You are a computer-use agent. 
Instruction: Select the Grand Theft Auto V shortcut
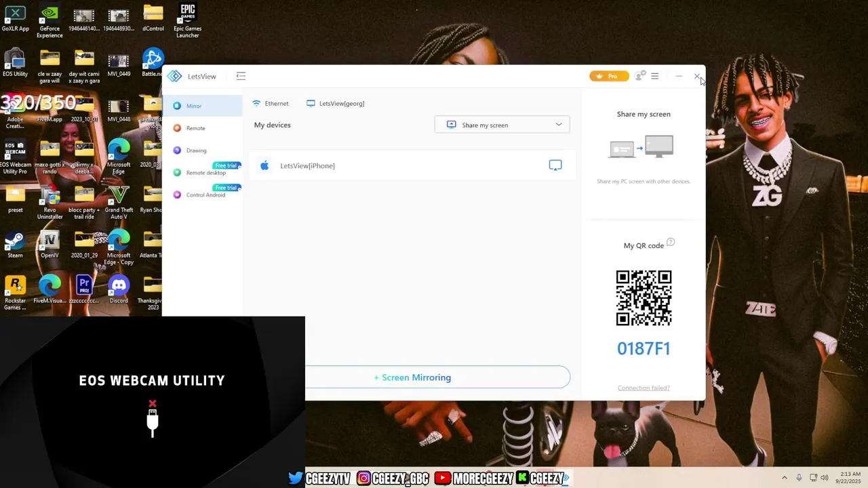coord(119,203)
